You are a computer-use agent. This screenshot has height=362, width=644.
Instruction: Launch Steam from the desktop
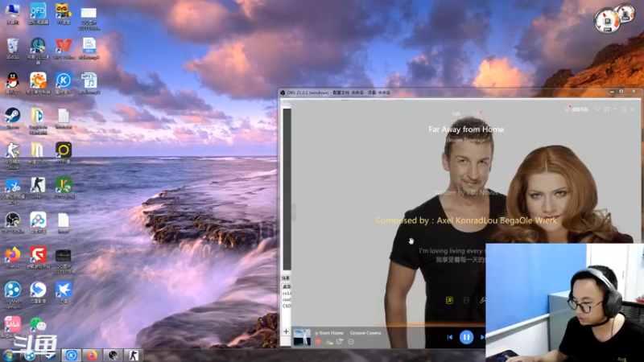[x=12, y=117]
